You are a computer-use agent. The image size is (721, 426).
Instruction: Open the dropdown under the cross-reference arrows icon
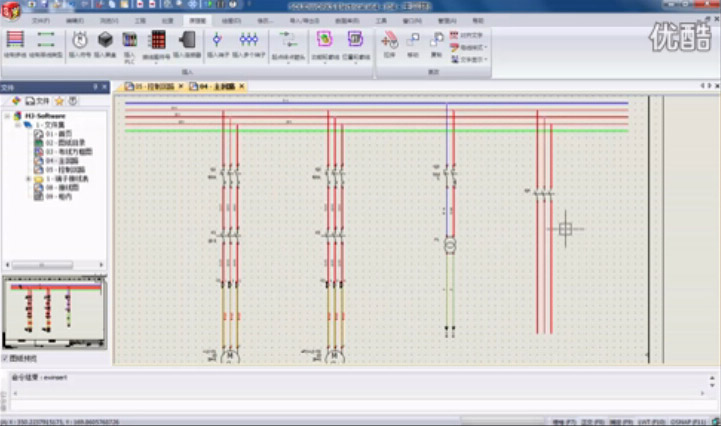288,62
